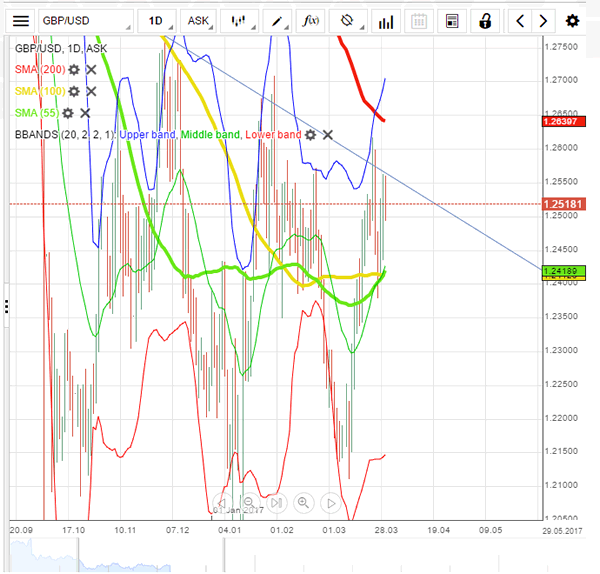Click the Upper band legend label
600x574 pixels.
(x=147, y=135)
